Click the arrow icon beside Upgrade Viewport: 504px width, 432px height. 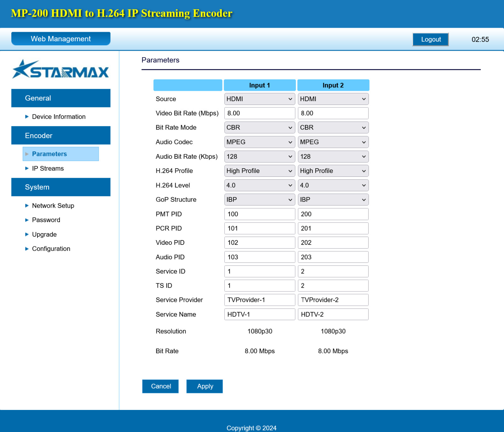pyautogui.click(x=27, y=234)
